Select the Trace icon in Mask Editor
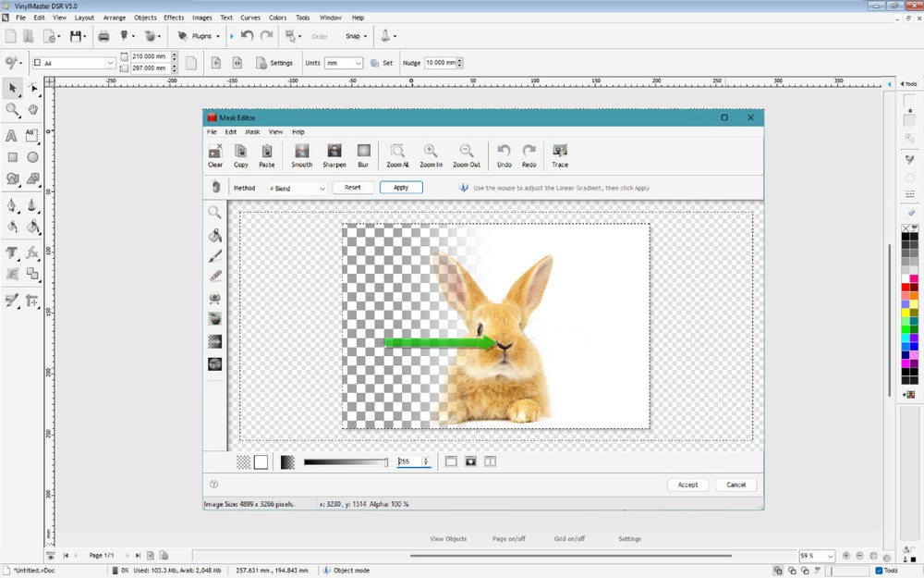The image size is (924, 578). click(x=559, y=154)
